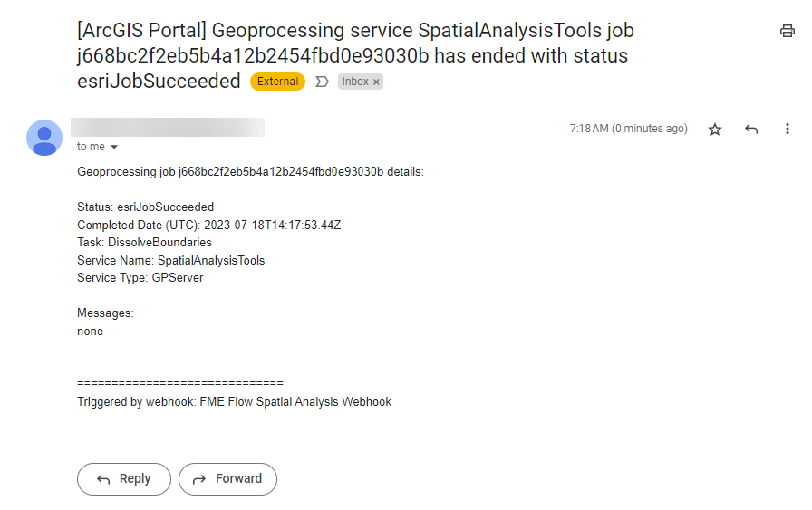Image resolution: width=812 pixels, height=510 pixels.
Task: Click the reply arrow icon beside the star
Action: [x=751, y=130]
